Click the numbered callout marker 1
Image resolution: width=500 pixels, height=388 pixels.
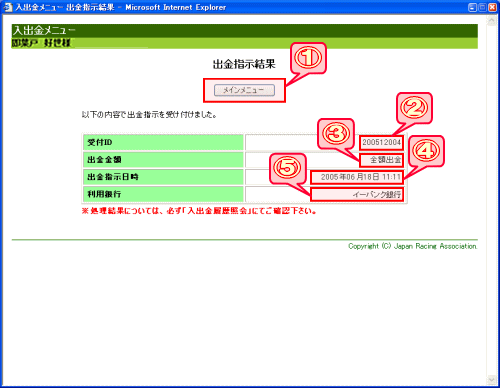pyautogui.click(x=308, y=57)
